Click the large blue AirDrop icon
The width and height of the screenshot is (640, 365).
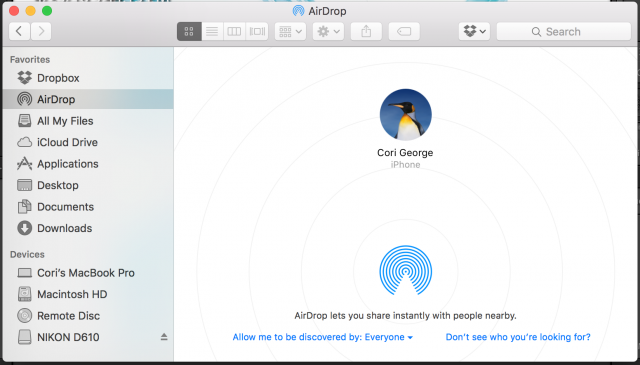(x=405, y=270)
